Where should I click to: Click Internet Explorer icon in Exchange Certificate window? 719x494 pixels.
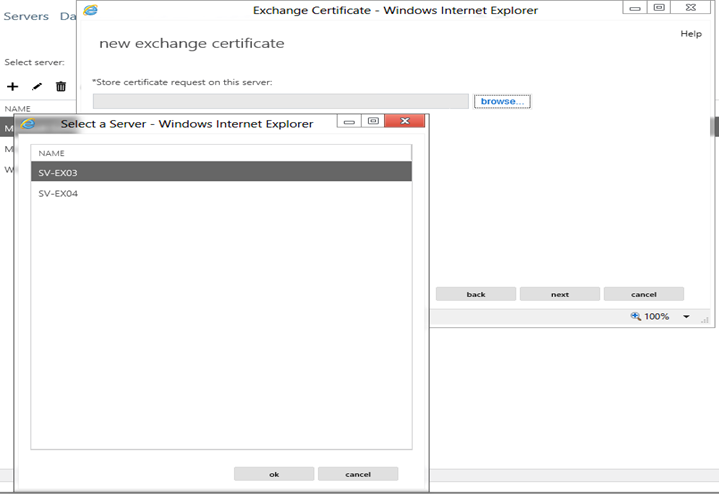(x=90, y=10)
